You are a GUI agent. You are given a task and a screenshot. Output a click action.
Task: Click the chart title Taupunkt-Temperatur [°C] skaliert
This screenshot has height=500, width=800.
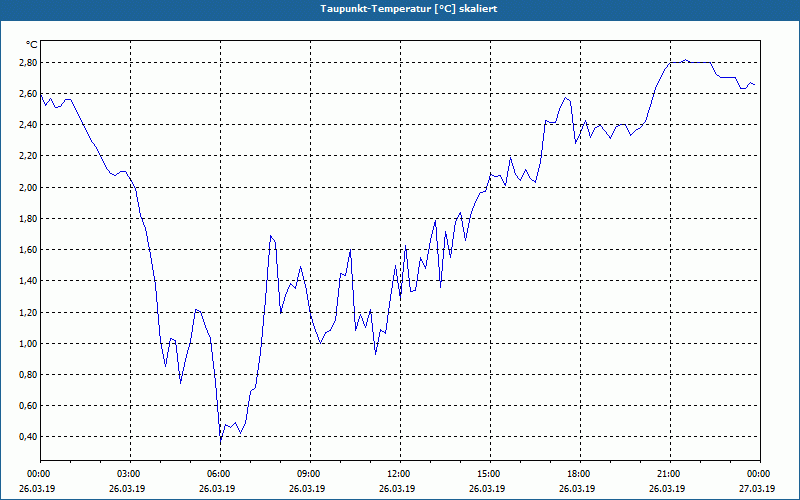pyautogui.click(x=409, y=9)
